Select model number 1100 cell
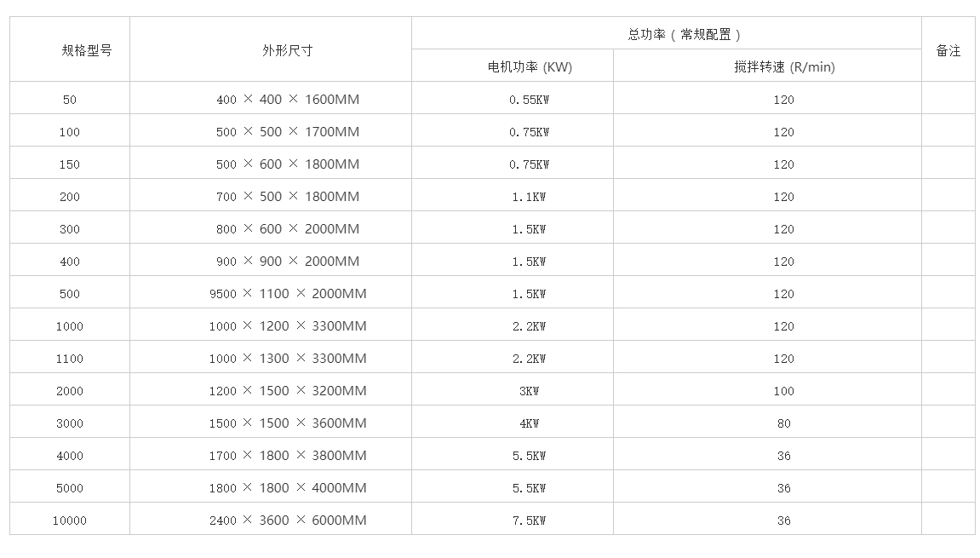 [x=70, y=359]
